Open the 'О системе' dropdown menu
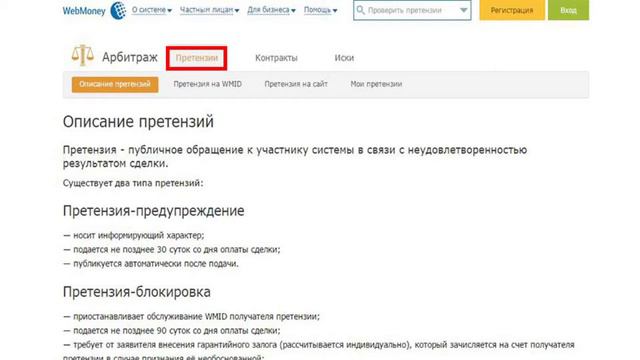Image resolution: width=640 pixels, height=360 pixels. pos(152,10)
